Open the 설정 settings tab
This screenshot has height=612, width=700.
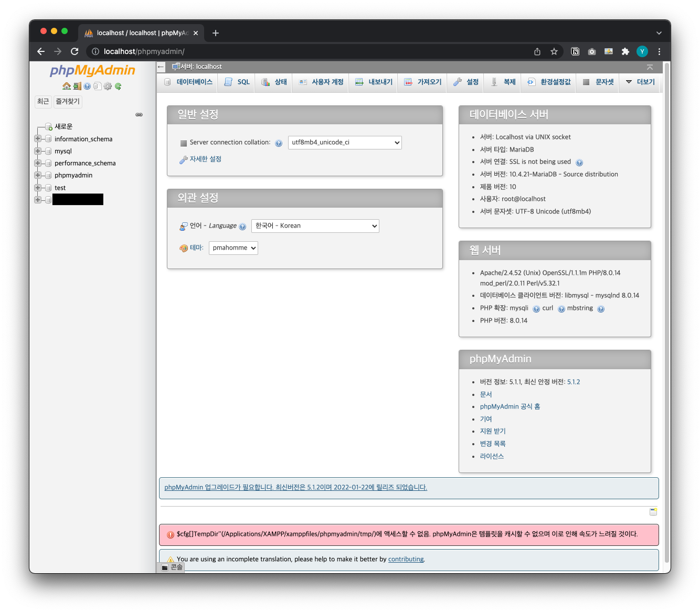[466, 82]
